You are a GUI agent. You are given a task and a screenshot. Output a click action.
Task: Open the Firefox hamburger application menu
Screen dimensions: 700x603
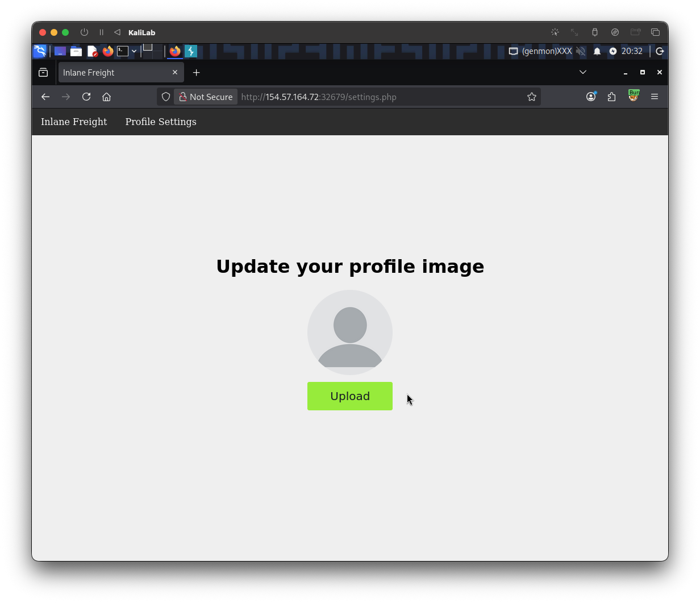click(655, 97)
